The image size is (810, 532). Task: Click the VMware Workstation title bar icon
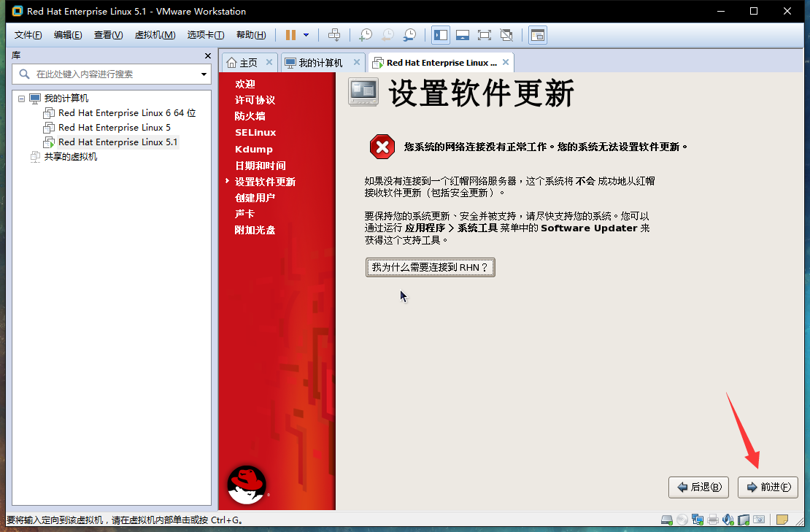pyautogui.click(x=17, y=11)
